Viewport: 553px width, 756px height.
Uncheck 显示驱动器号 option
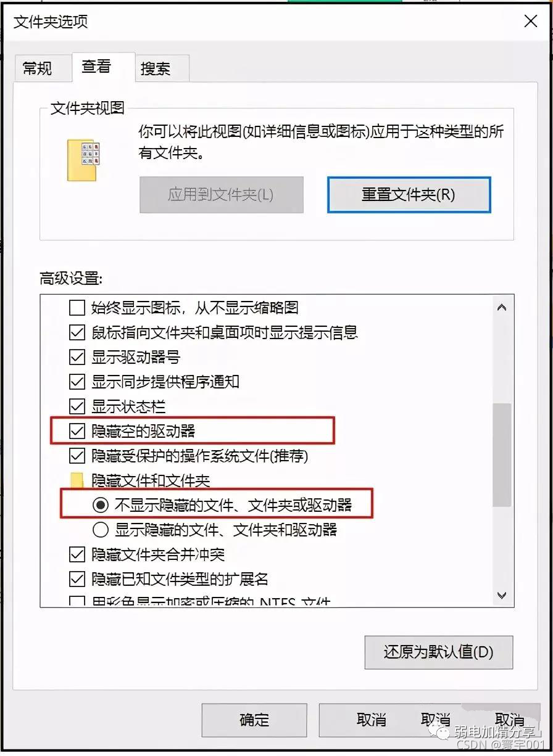[x=77, y=357]
